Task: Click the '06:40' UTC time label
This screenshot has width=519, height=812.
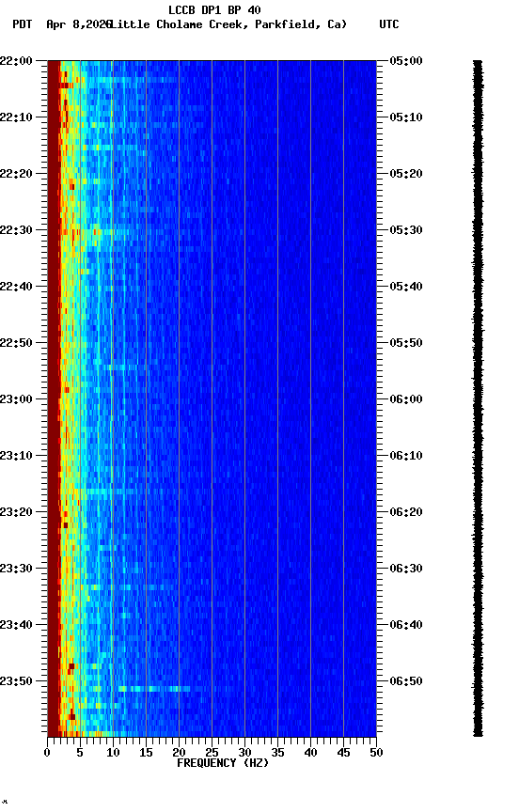Action: pos(406,625)
